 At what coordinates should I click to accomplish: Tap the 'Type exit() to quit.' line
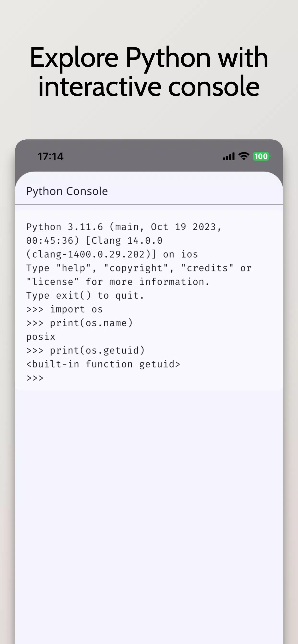coord(85,295)
